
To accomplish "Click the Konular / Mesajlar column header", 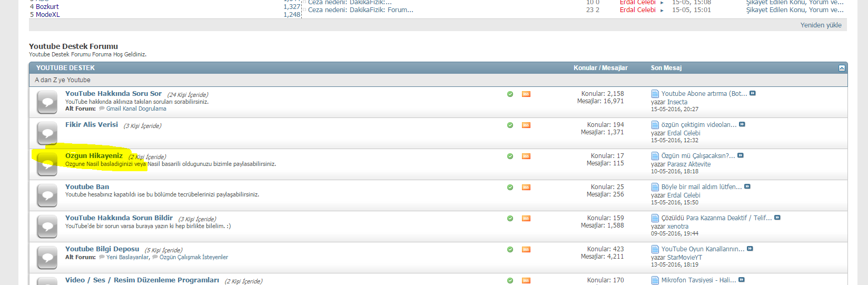I will [x=600, y=68].
